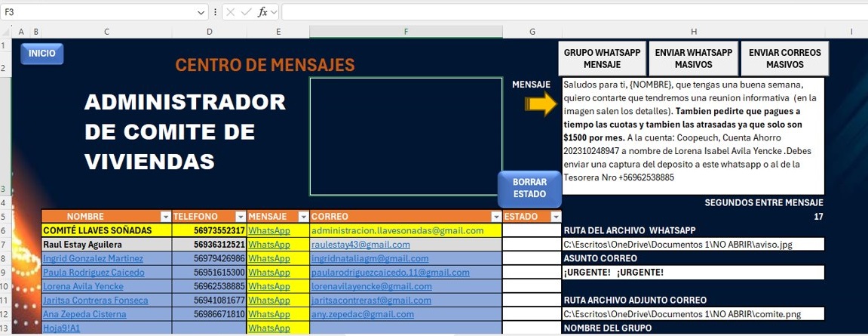Click ENVIAR WHATSAPP MASIVOS button
The image size is (868, 336).
[693, 58]
